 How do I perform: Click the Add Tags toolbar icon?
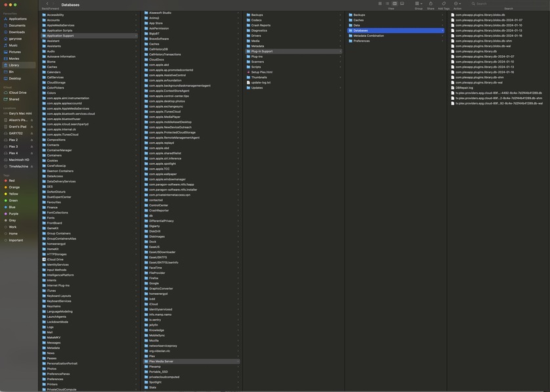[444, 3]
